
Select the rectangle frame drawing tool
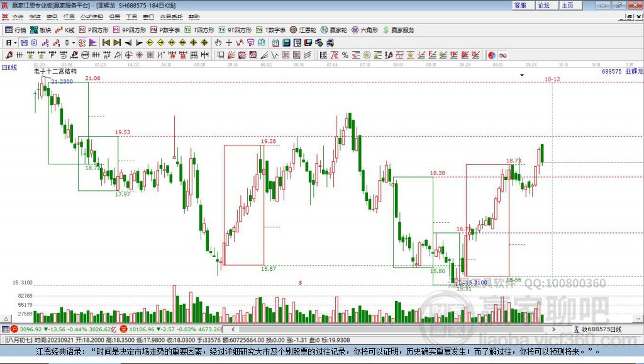pyautogui.click(x=221, y=55)
